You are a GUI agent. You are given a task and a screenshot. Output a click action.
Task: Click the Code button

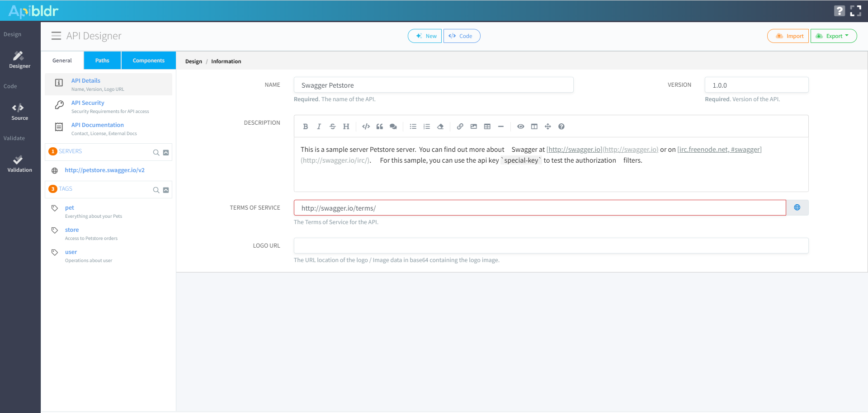coord(462,36)
